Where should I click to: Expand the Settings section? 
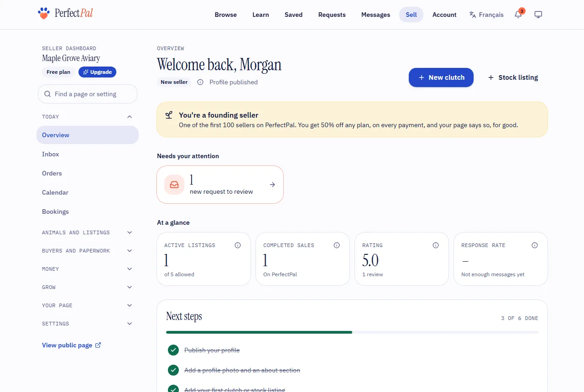pyautogui.click(x=88, y=324)
